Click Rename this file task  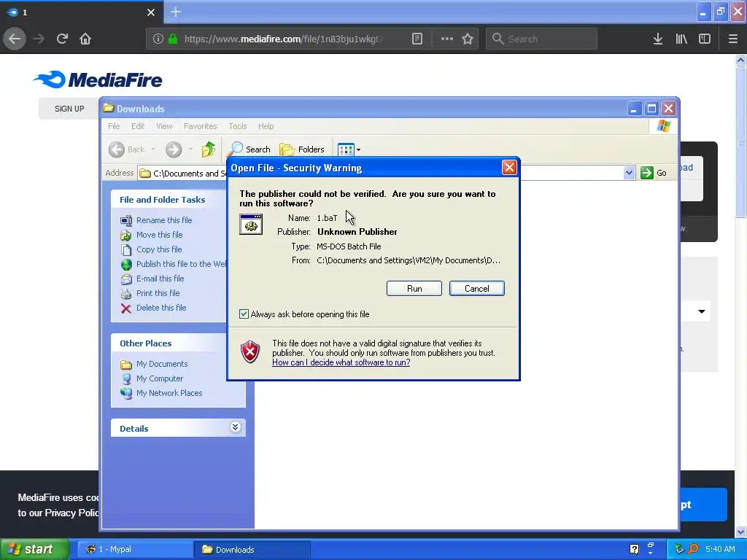pyautogui.click(x=164, y=220)
